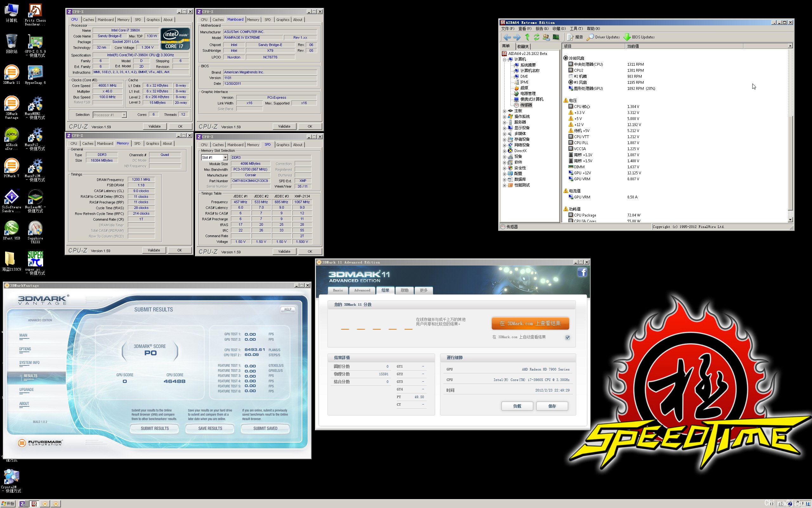Open 文件(F) menu in AIDA64

pyautogui.click(x=508, y=29)
